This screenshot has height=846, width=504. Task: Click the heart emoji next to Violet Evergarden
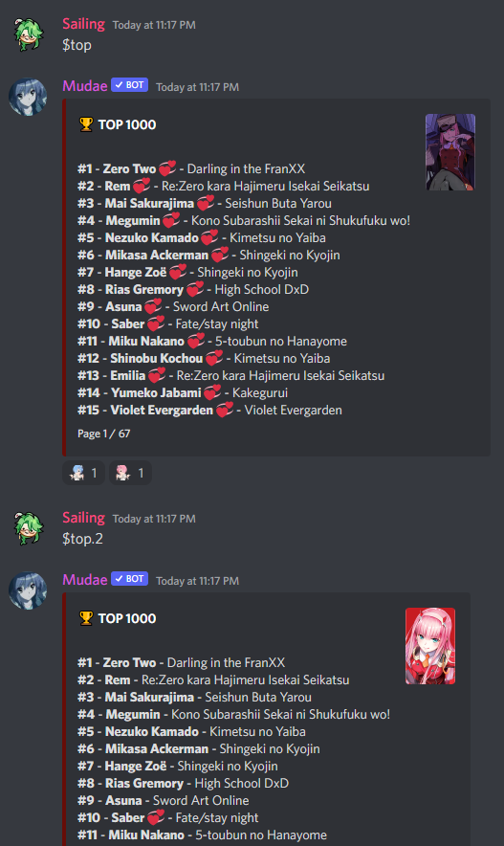coord(225,410)
